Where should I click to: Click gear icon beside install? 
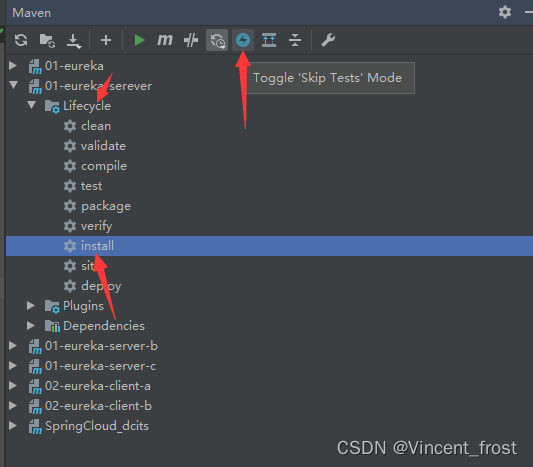(x=70, y=246)
